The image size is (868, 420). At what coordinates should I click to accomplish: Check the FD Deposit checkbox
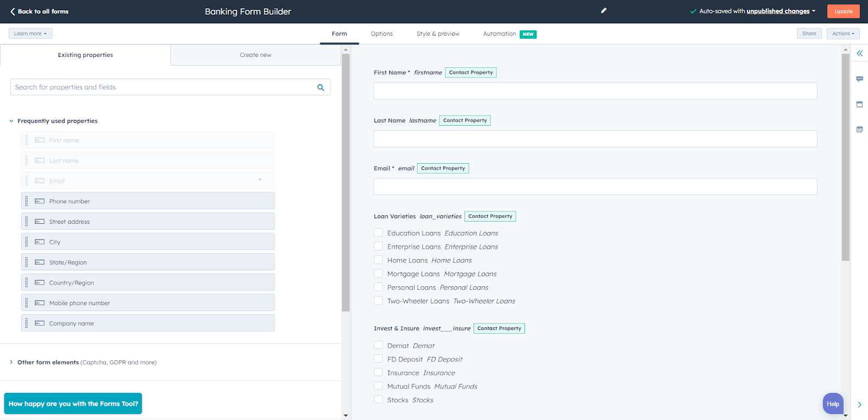pyautogui.click(x=379, y=359)
